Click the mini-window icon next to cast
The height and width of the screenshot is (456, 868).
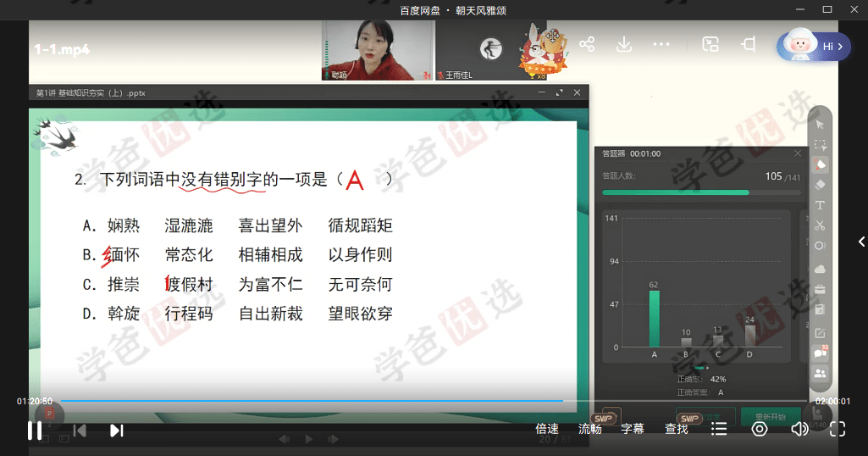pos(749,44)
